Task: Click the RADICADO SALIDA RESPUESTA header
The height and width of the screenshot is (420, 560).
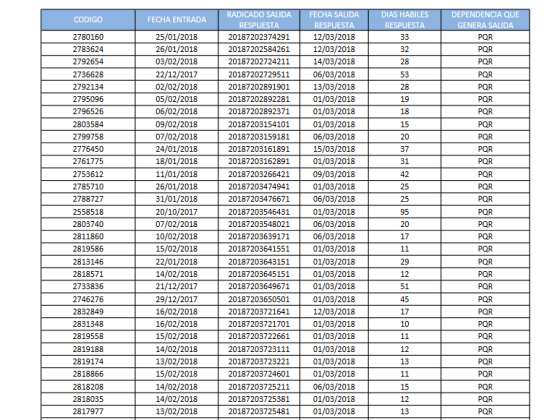Action: coord(259,20)
